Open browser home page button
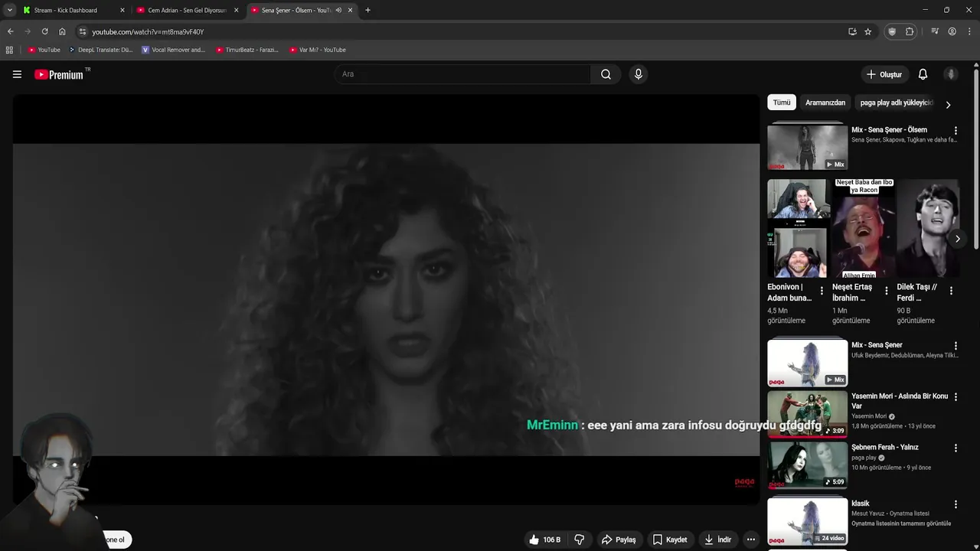The image size is (980, 551). tap(62, 31)
